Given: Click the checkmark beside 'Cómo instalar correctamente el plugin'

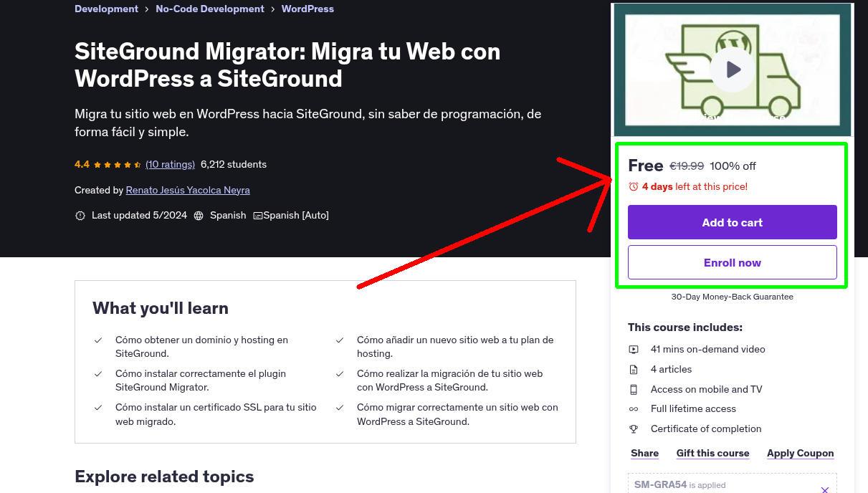Looking at the screenshot, I should [98, 374].
